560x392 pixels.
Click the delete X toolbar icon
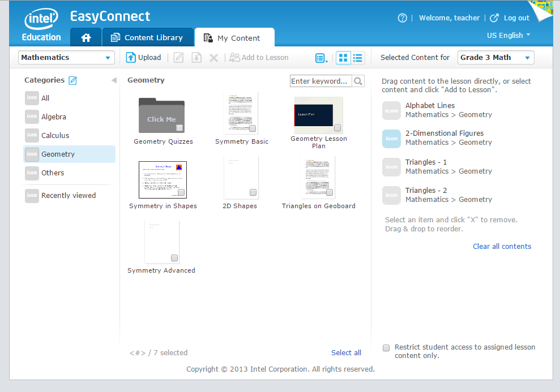pos(213,58)
